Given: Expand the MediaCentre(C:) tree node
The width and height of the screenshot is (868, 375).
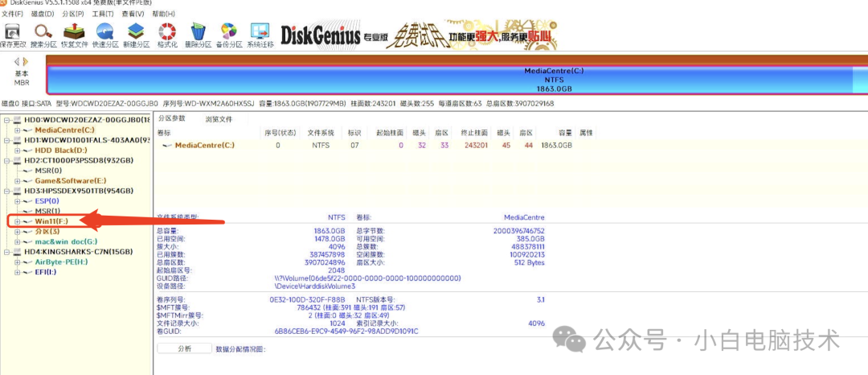Looking at the screenshot, I should [17, 130].
